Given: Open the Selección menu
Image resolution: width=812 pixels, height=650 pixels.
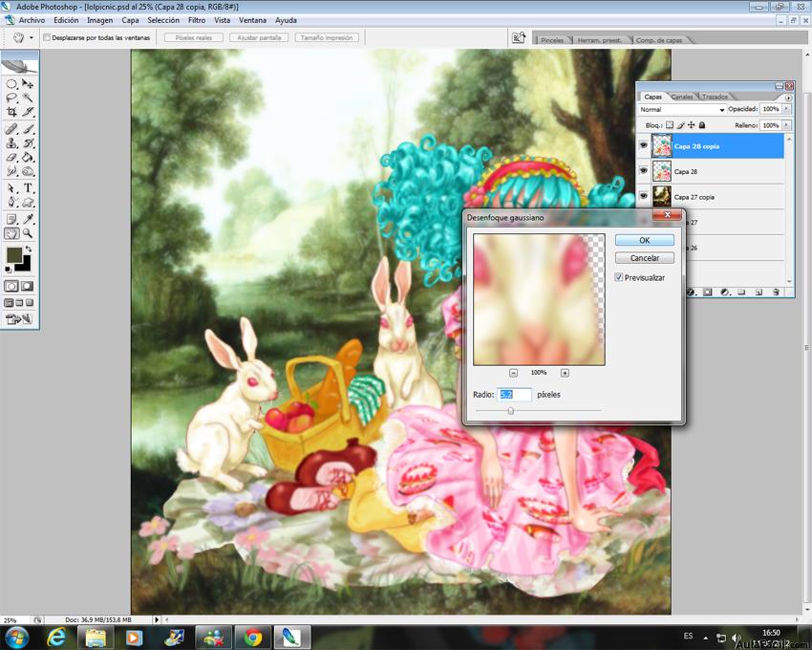Looking at the screenshot, I should point(163,20).
